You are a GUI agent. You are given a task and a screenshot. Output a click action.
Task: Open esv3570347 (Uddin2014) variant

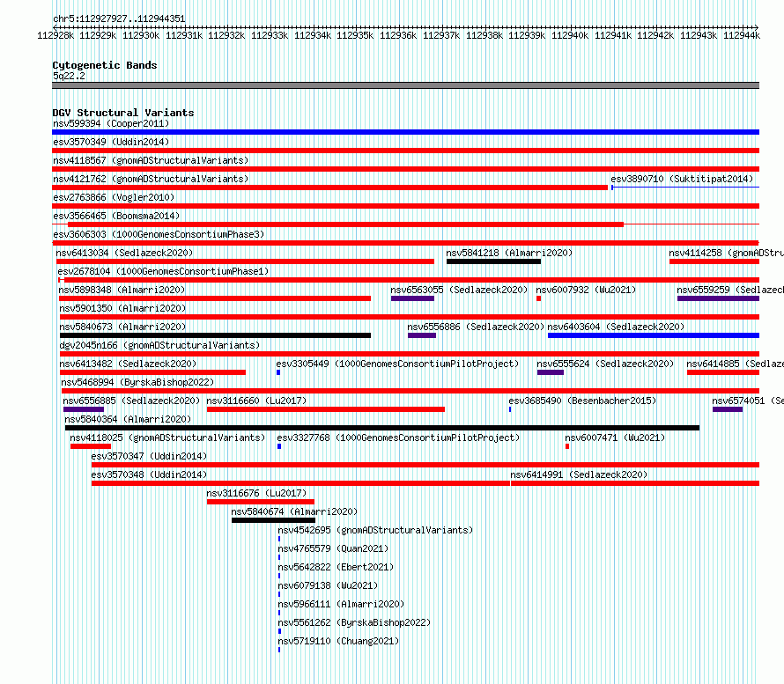(425, 465)
